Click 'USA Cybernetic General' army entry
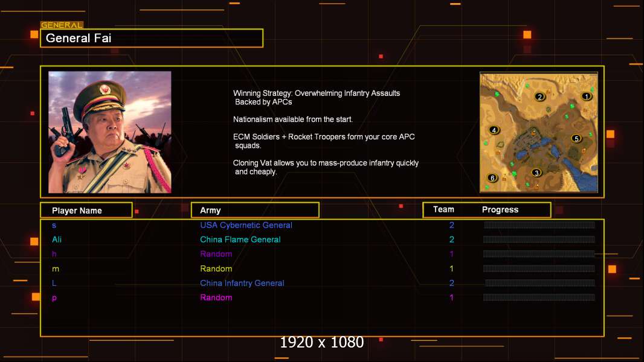The height and width of the screenshot is (362, 644). (x=246, y=225)
